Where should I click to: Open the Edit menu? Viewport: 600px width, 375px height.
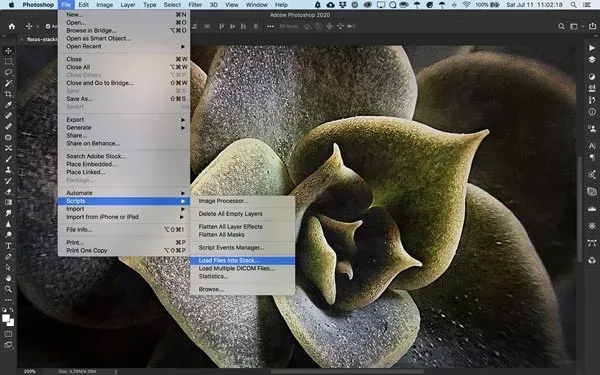[83, 5]
